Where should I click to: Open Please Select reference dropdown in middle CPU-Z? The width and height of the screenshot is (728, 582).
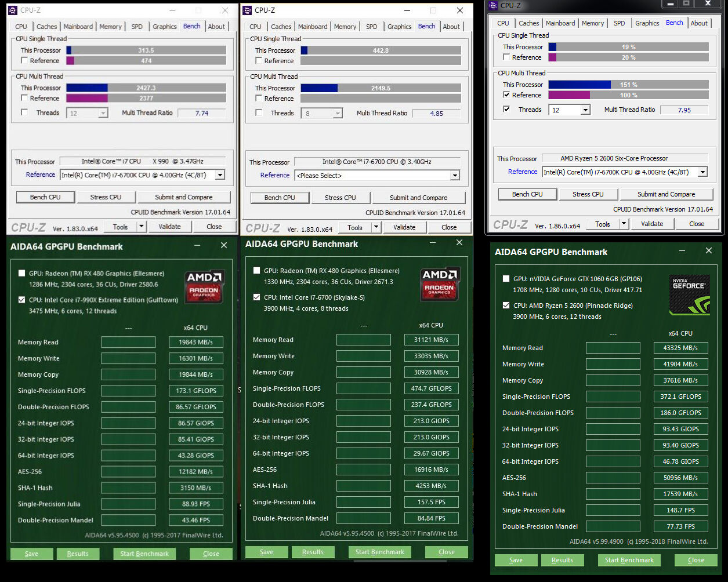coord(455,176)
